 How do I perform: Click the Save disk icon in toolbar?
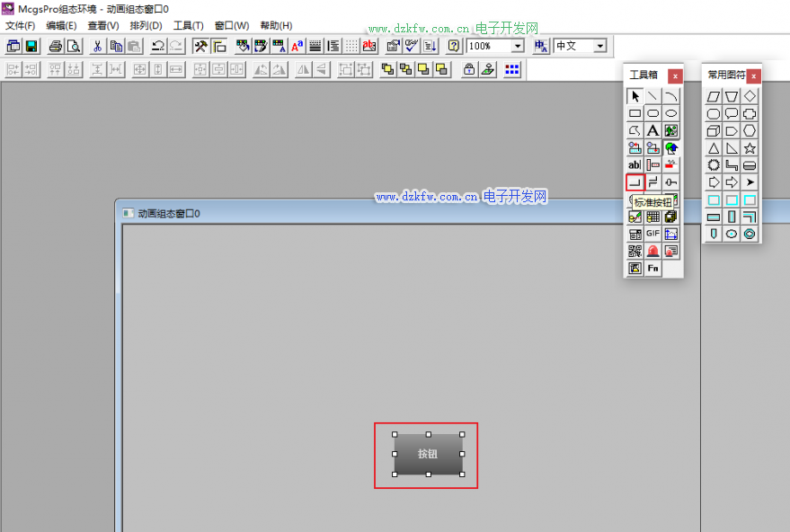click(31, 46)
